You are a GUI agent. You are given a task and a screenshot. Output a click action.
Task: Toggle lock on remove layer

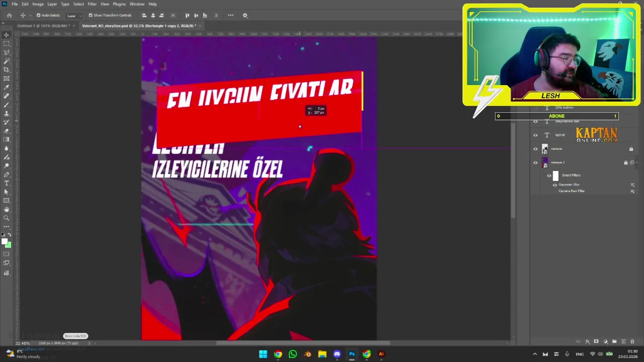pyautogui.click(x=631, y=149)
